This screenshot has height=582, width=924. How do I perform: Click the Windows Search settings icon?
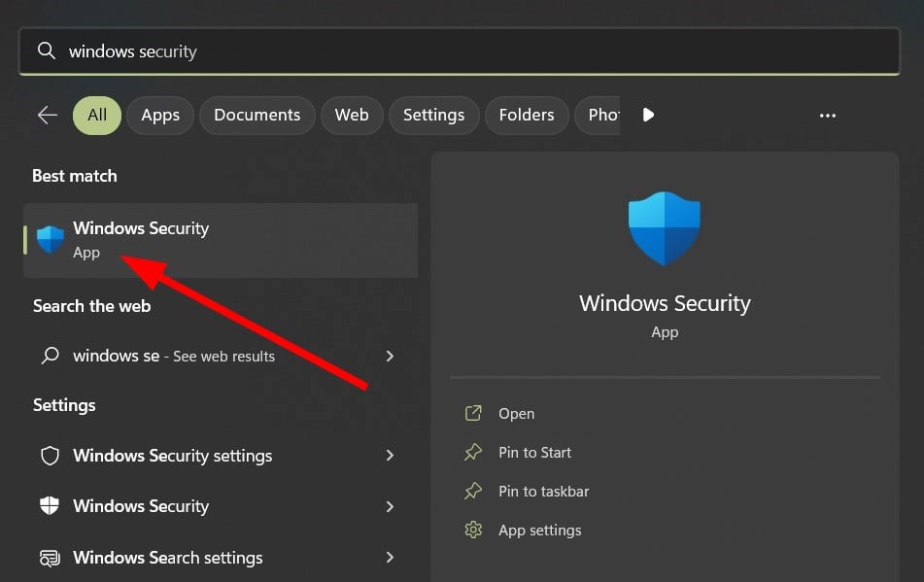(x=50, y=558)
